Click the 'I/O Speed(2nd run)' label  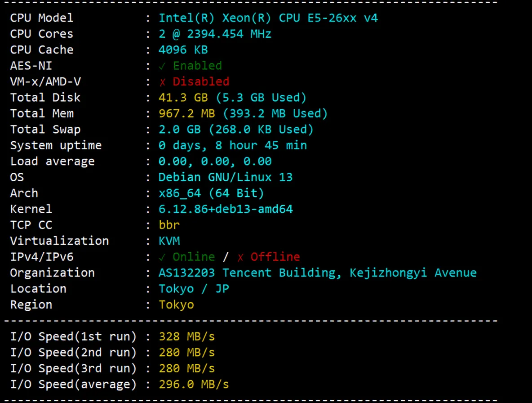pyautogui.click(x=73, y=353)
